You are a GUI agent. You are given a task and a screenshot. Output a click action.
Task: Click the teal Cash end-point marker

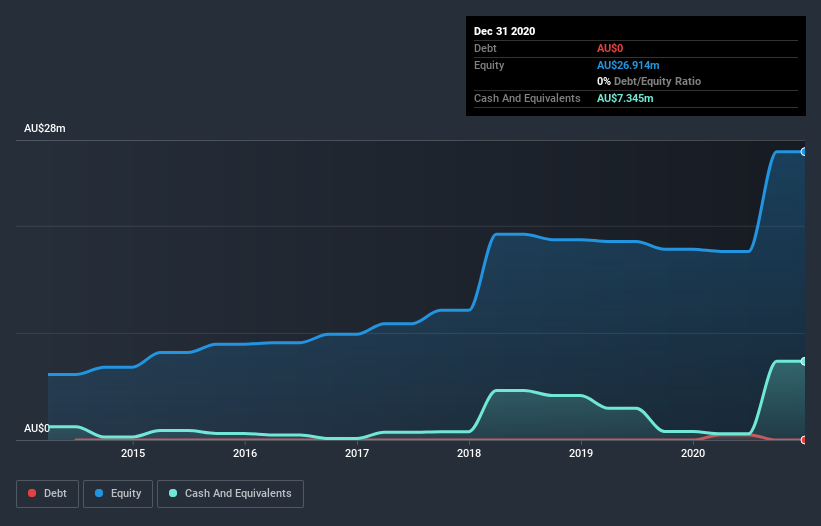point(804,361)
